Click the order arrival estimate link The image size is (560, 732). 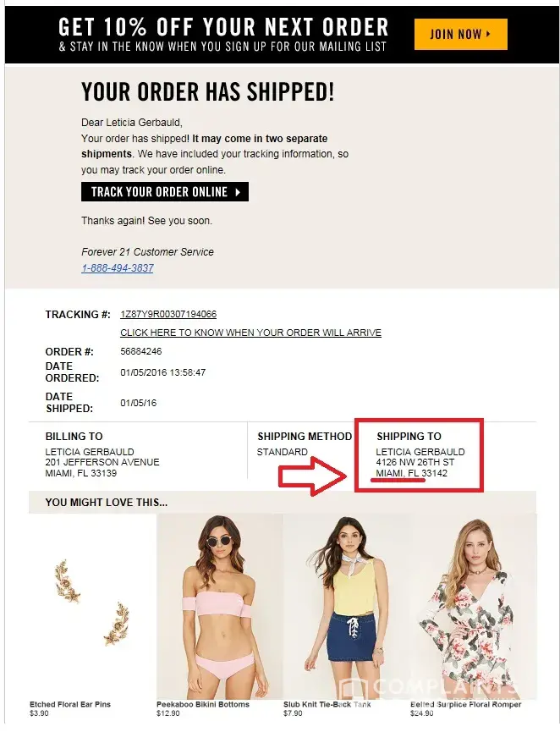pyautogui.click(x=250, y=333)
